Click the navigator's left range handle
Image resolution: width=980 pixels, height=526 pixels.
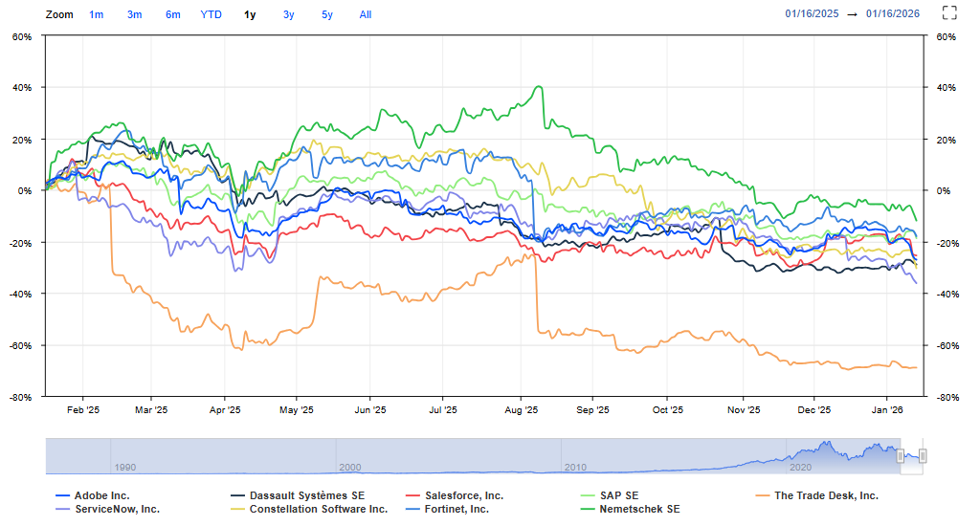(901, 455)
